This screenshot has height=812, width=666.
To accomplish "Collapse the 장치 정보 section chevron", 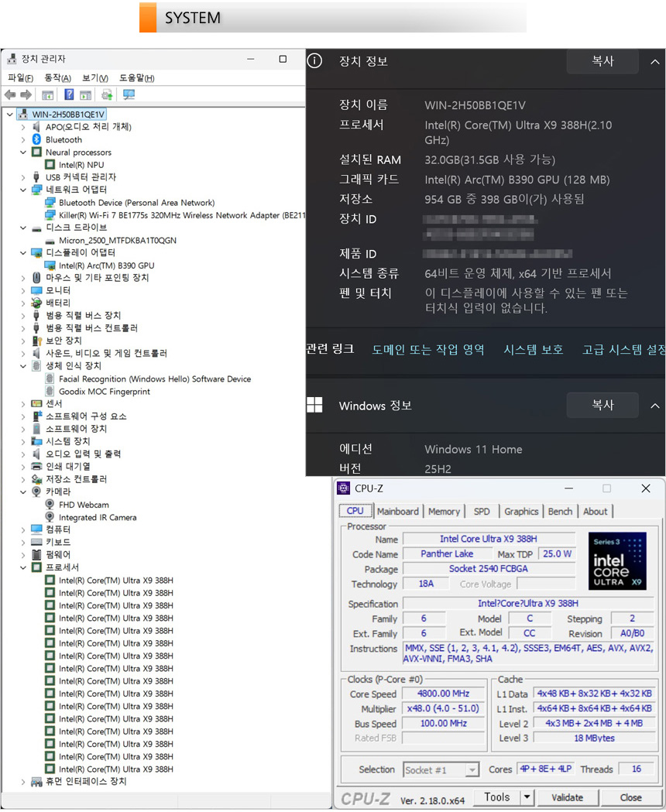I will click(x=654, y=61).
